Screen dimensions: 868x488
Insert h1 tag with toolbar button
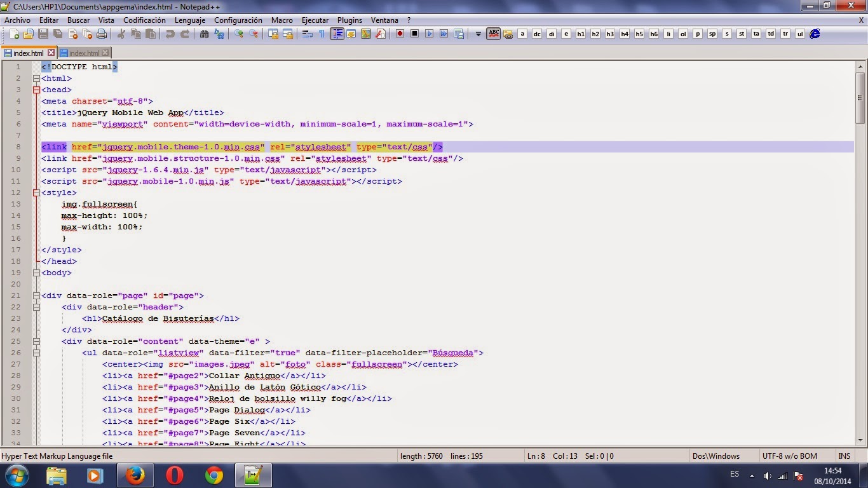click(581, 34)
